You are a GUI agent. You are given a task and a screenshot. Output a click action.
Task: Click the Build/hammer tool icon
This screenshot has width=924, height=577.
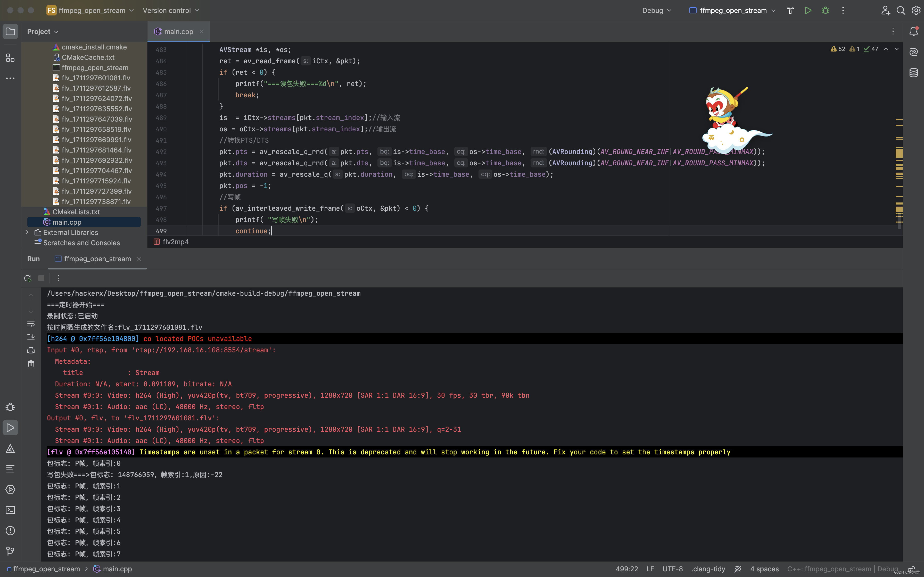coord(790,10)
